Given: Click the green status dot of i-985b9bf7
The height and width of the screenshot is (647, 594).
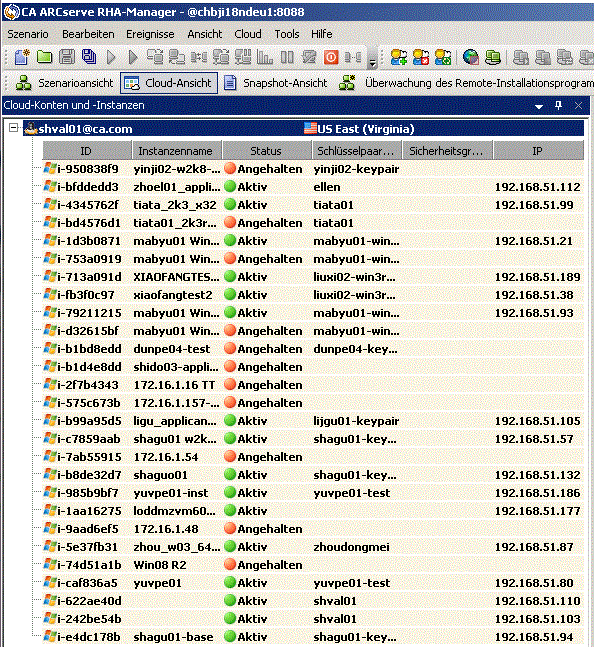Looking at the screenshot, I should click(x=230, y=493).
